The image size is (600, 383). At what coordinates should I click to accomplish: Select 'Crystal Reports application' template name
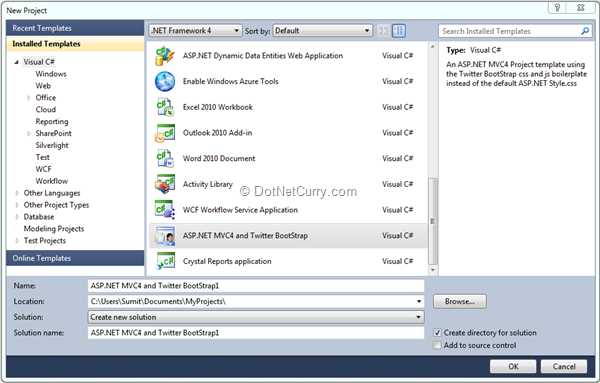click(227, 261)
